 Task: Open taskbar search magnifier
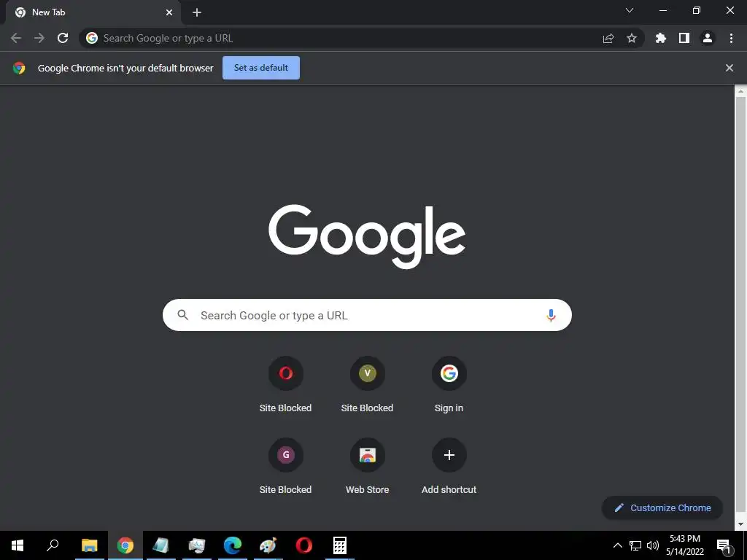(x=53, y=545)
